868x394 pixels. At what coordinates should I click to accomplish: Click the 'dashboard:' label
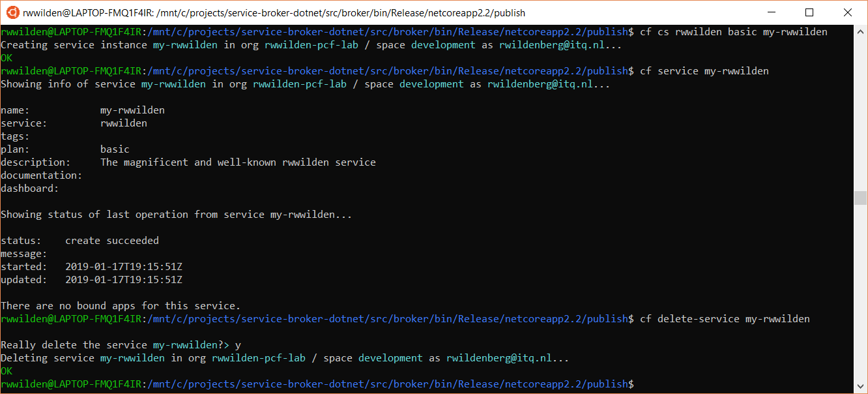click(x=29, y=189)
